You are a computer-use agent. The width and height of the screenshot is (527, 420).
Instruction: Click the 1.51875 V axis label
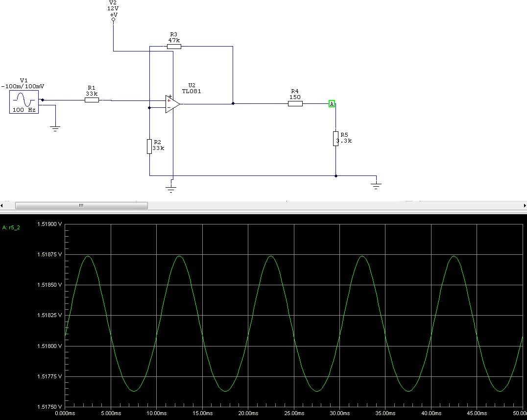(x=49, y=254)
